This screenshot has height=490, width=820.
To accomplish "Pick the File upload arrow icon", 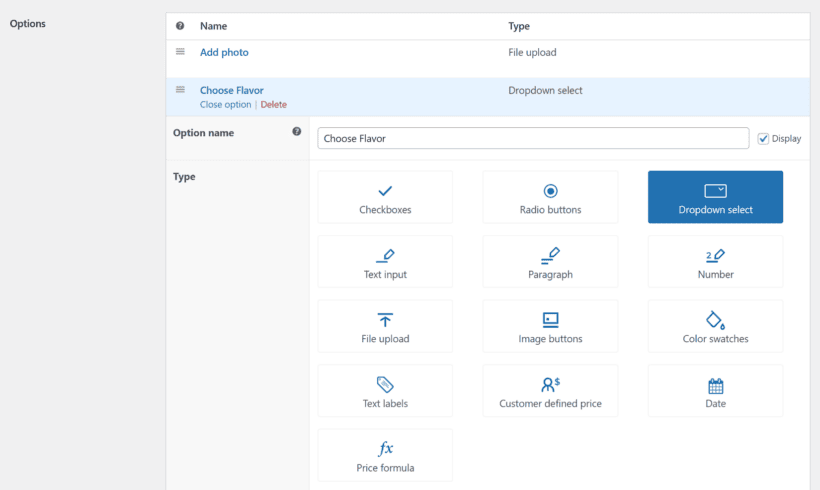I will [x=385, y=320].
